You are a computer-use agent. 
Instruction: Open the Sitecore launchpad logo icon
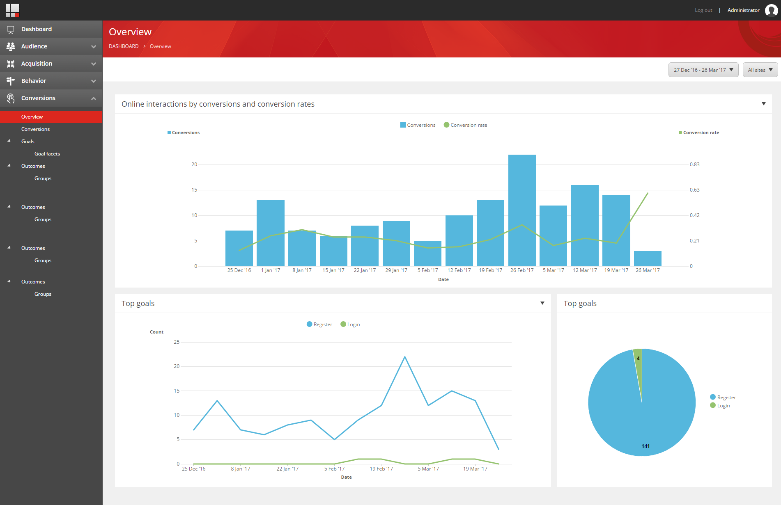pyautogui.click(x=12, y=10)
